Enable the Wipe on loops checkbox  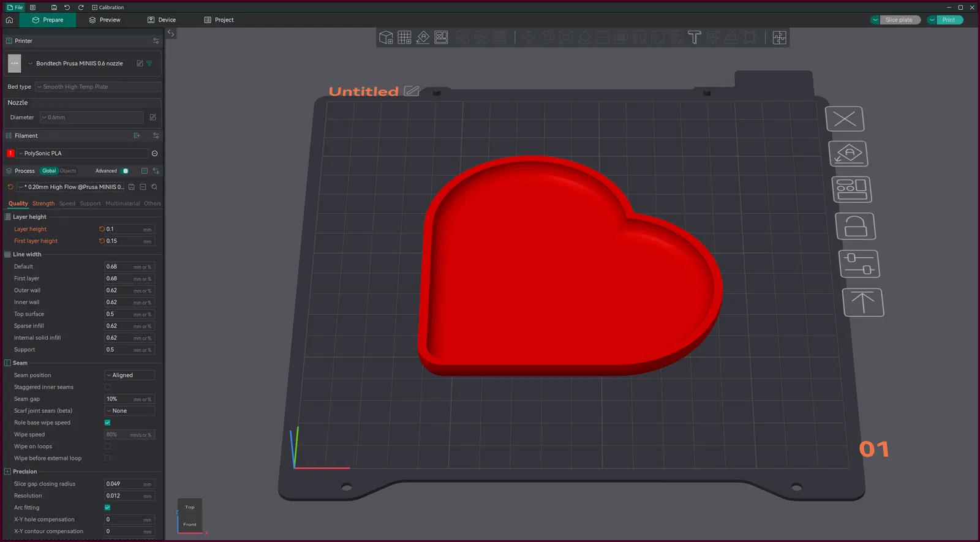click(x=108, y=446)
